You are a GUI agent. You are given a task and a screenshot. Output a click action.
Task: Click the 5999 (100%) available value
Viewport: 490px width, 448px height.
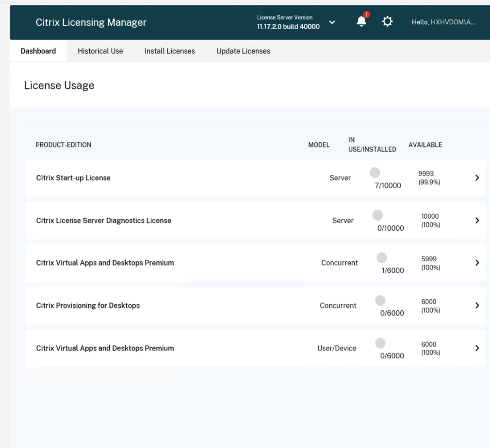coord(431,263)
